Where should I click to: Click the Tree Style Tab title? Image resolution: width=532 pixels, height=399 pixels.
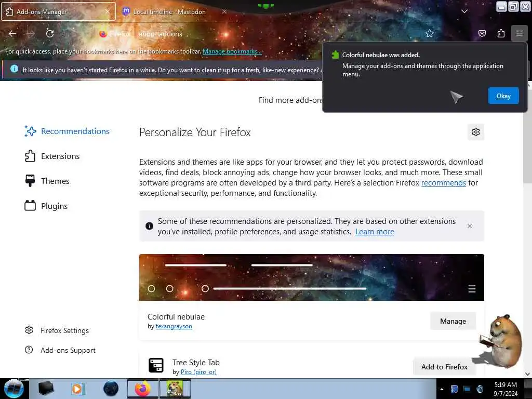click(x=196, y=362)
